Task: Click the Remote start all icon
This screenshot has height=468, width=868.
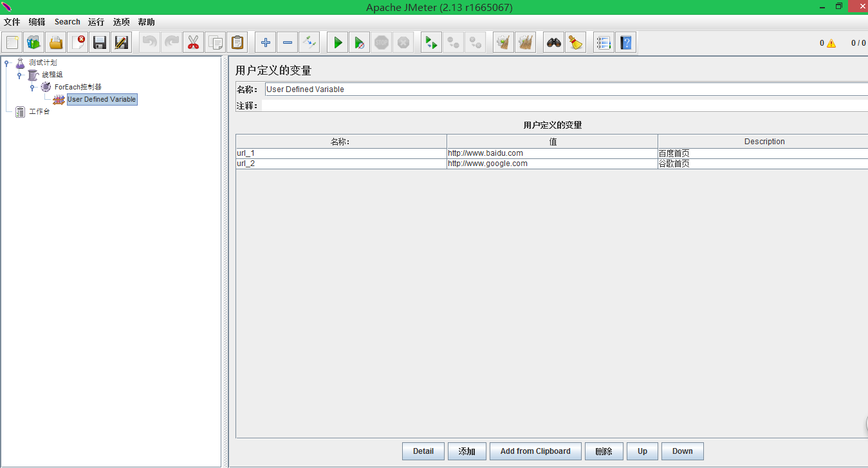Action: coord(432,43)
